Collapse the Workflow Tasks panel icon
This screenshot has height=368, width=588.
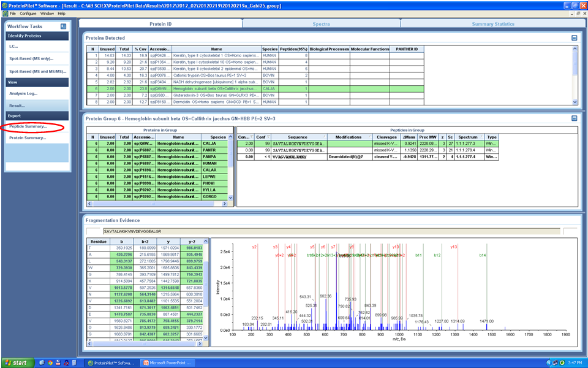pyautogui.click(x=63, y=26)
